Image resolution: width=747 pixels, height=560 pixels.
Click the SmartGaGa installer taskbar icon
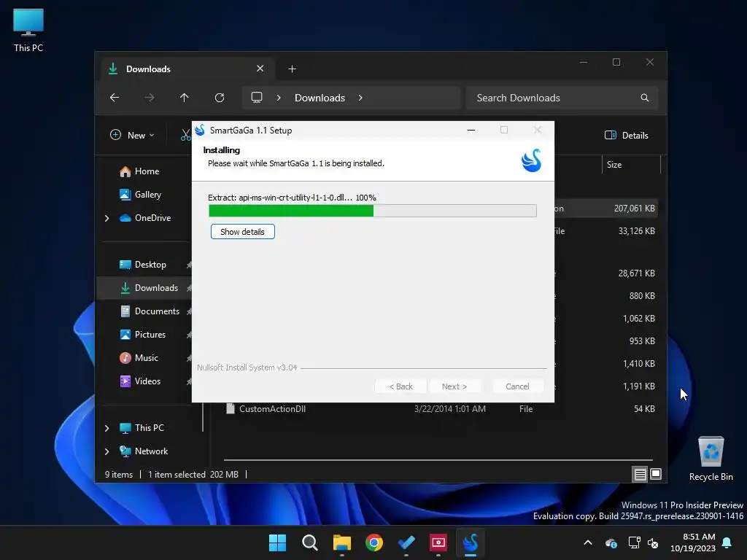(471, 542)
